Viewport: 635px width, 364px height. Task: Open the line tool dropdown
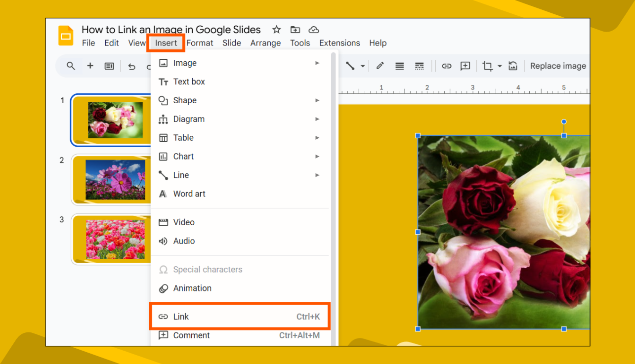click(x=362, y=66)
